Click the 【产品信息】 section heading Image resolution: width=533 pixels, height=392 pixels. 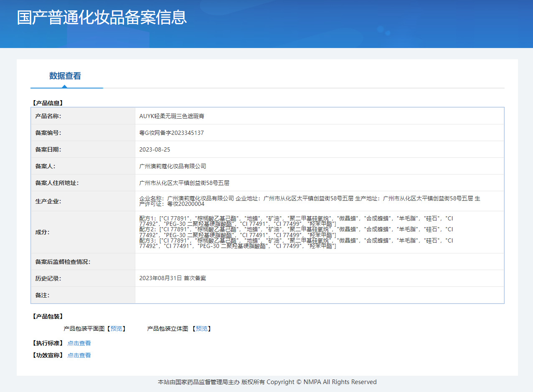pos(48,103)
